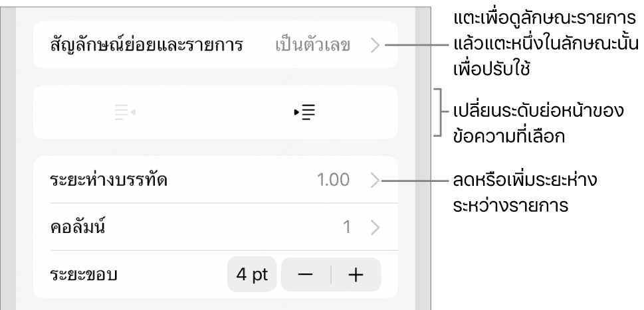Tap the 1.00 line spacing value
This screenshot has width=644, height=310.
[334, 180]
